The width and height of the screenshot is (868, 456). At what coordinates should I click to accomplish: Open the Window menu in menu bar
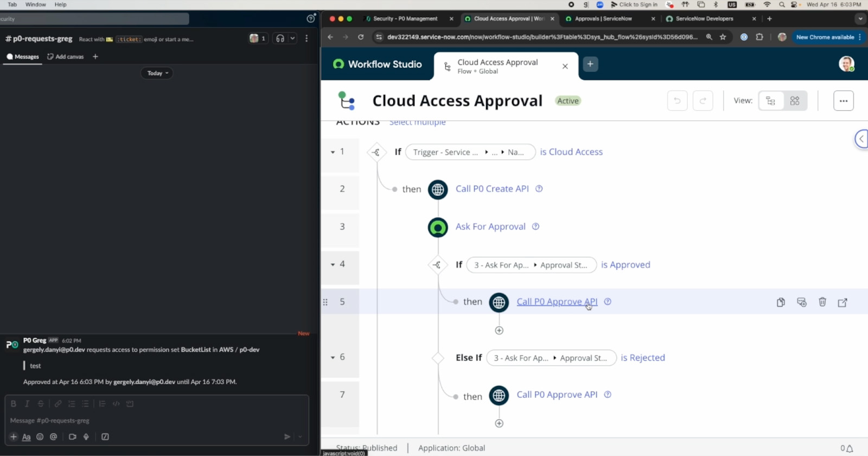[36, 4]
